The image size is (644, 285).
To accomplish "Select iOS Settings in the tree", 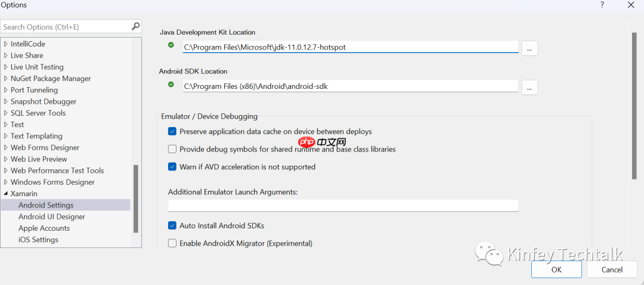I will point(38,240).
